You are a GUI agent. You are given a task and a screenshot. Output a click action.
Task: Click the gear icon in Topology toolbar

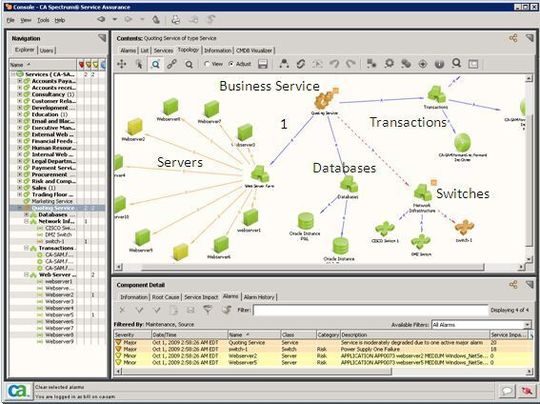coord(389,63)
